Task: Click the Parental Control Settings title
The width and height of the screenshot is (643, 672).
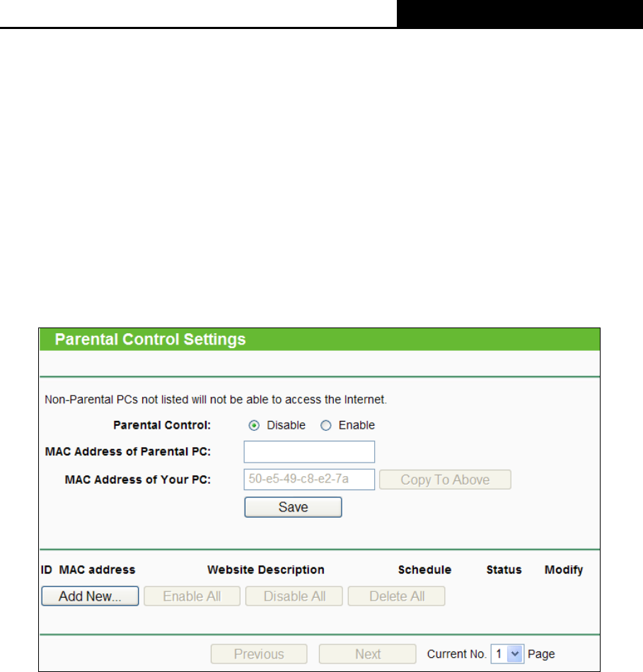Action: (150, 340)
